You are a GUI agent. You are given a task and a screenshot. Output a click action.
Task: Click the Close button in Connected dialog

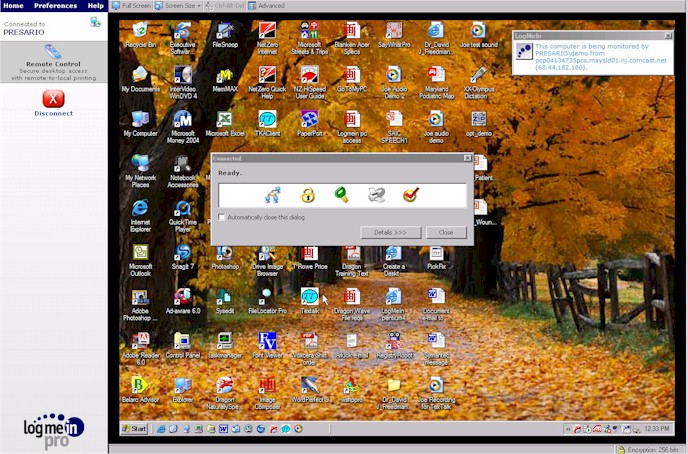click(x=446, y=232)
